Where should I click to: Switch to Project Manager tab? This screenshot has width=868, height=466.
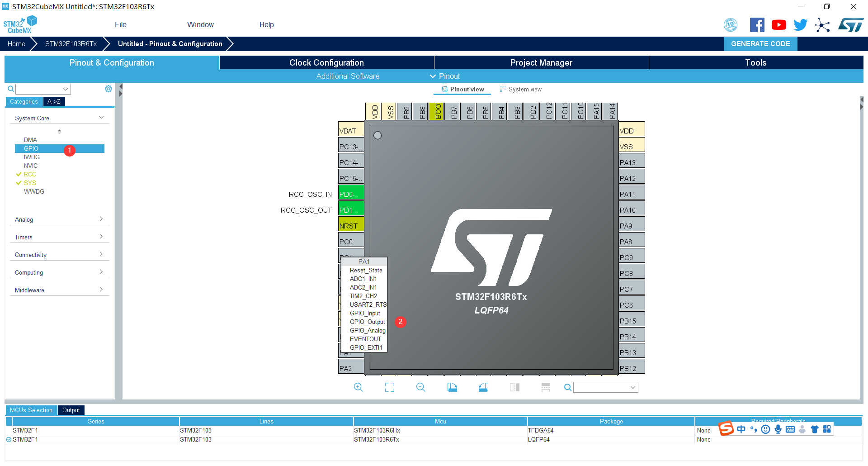541,62
